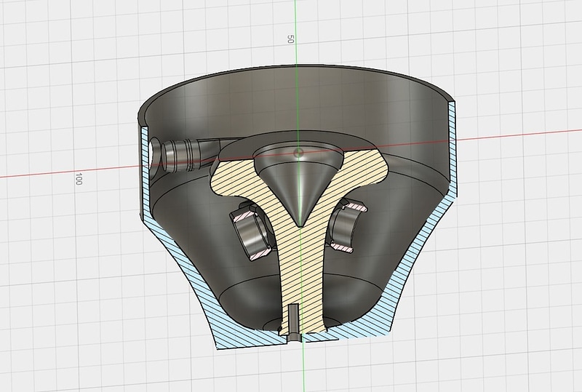Click the 100 grid dimension label
The height and width of the screenshot is (392, 582).
(x=79, y=179)
